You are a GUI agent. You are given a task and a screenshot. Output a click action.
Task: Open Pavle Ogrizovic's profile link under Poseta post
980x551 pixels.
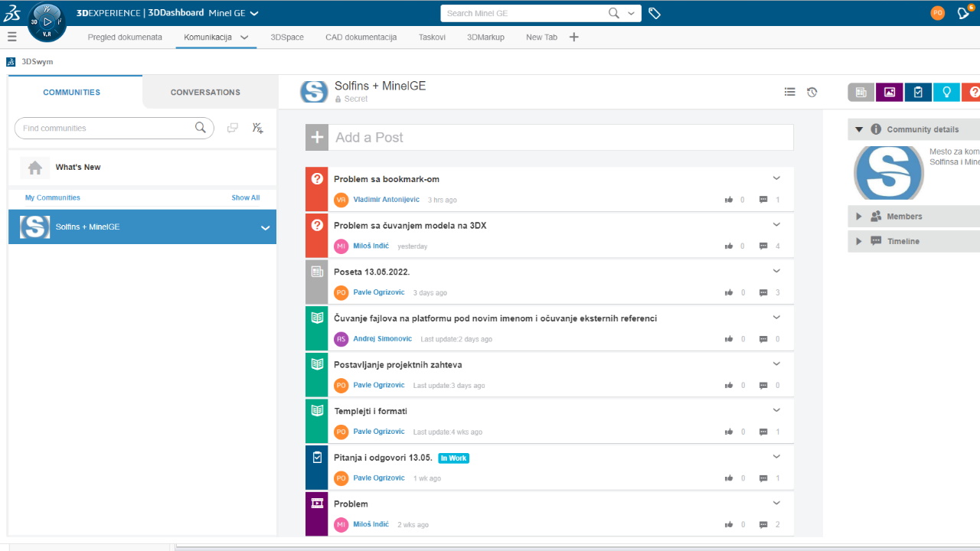pos(379,292)
